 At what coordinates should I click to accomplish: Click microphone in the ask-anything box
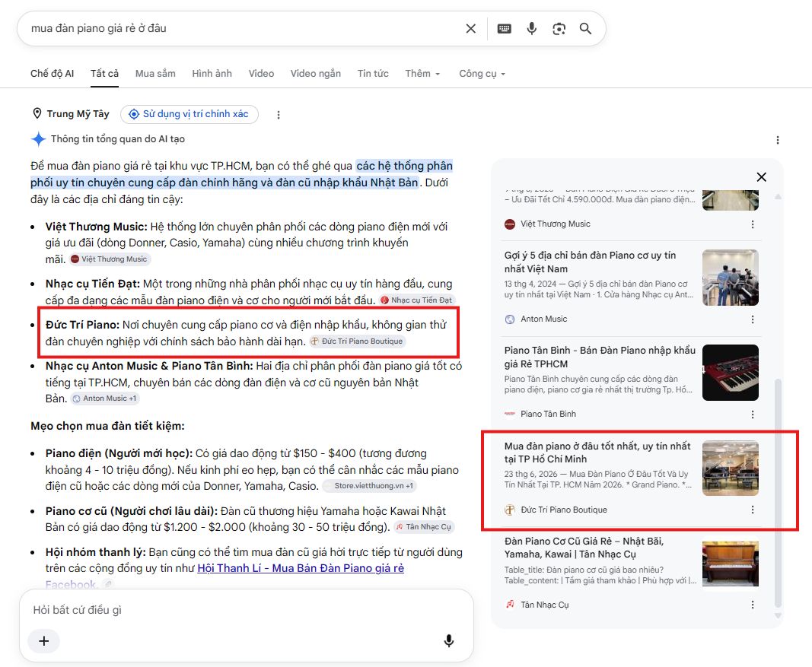pyautogui.click(x=449, y=640)
